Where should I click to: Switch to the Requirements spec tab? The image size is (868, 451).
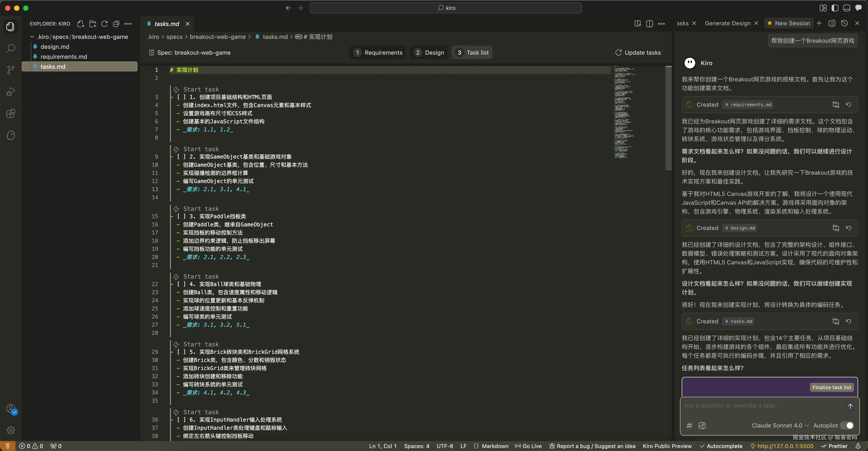[x=378, y=53]
